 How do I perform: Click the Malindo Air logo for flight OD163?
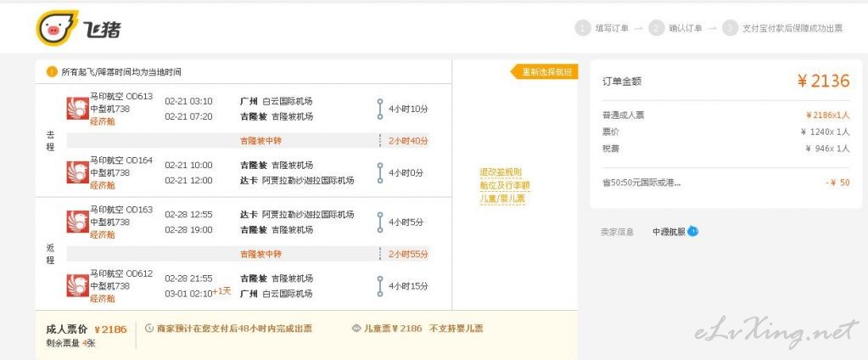click(77, 222)
